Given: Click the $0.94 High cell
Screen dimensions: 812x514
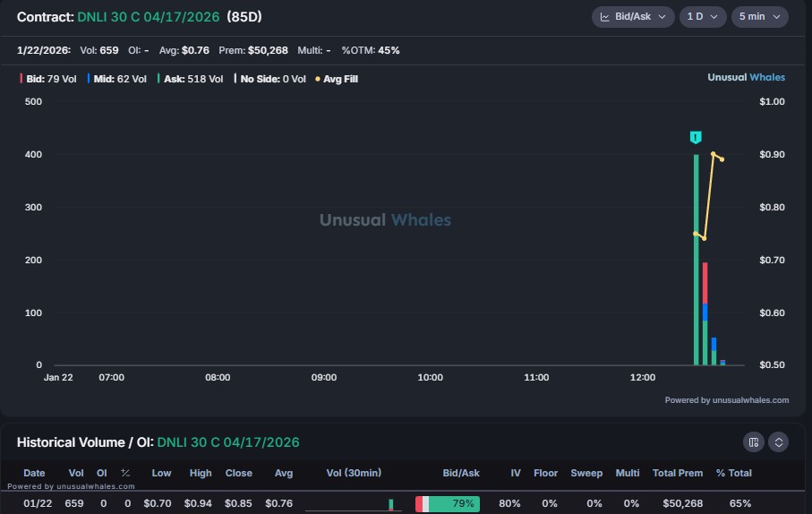Looking at the screenshot, I should coord(198,503).
